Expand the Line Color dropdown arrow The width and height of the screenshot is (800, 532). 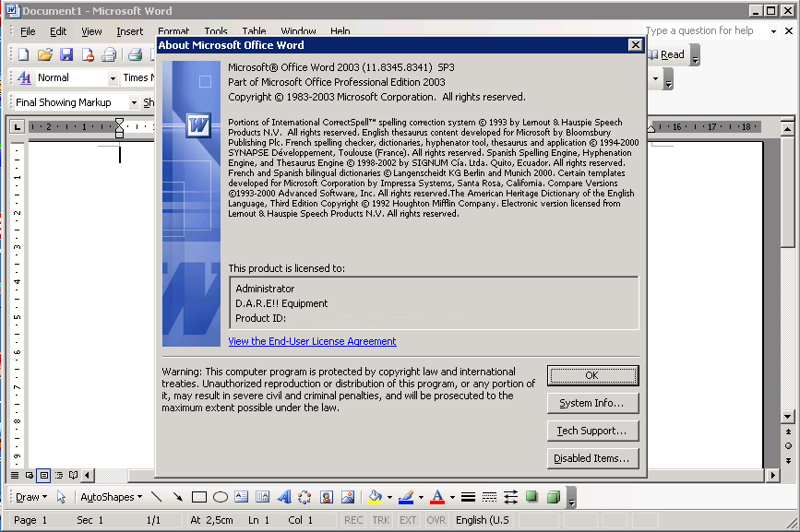(x=421, y=497)
